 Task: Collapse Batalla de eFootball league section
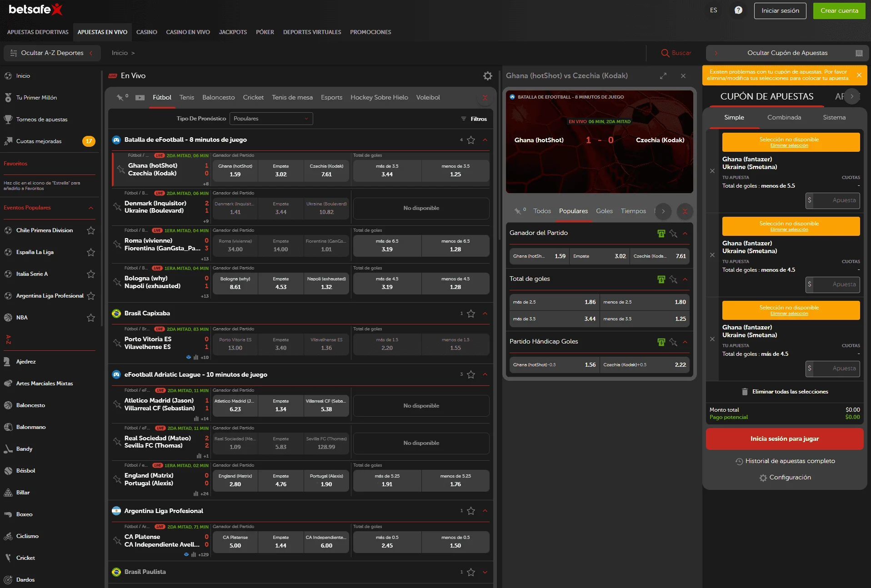[485, 140]
